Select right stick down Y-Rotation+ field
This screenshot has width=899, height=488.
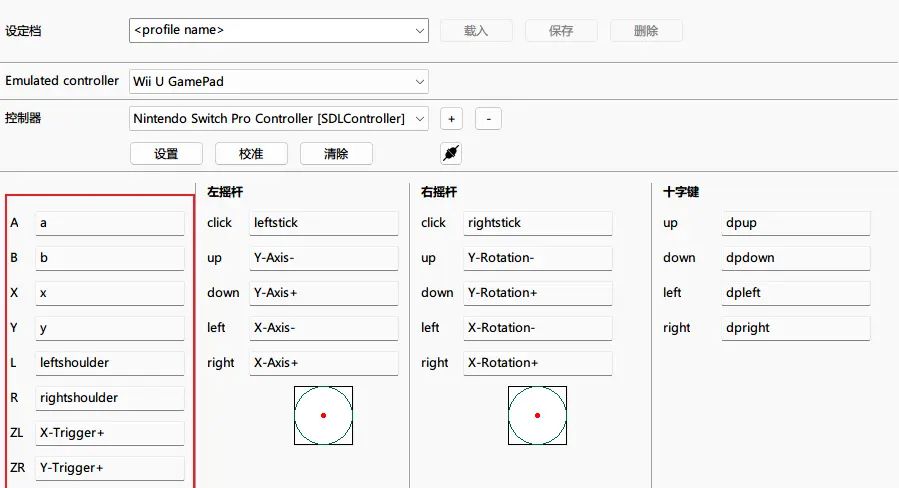pyautogui.click(x=537, y=293)
